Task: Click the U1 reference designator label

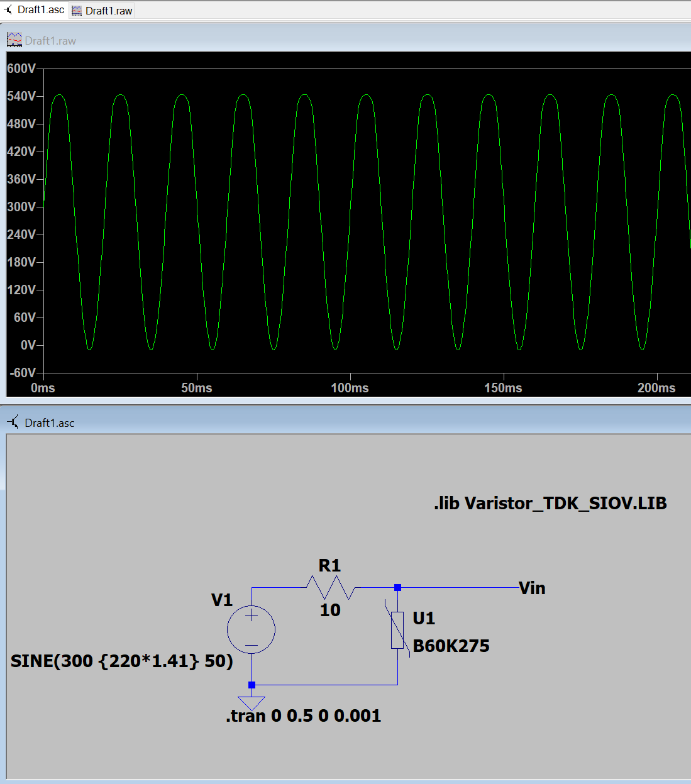Action: coord(424,618)
